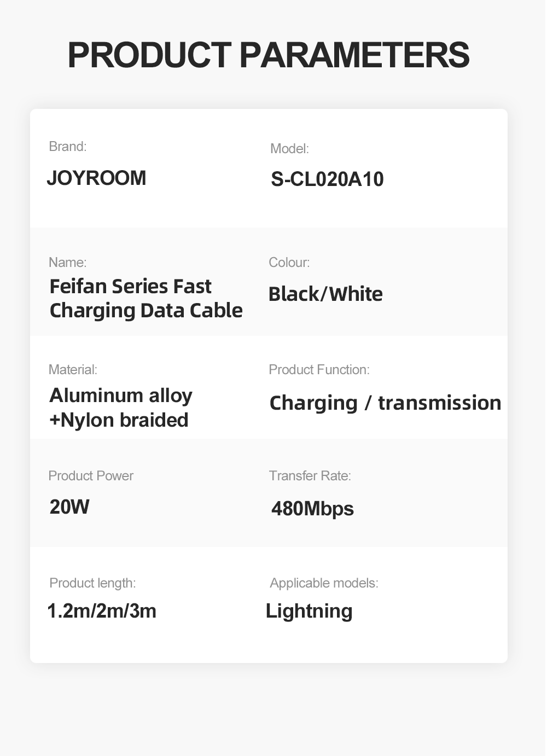This screenshot has width=547, height=756.
Task: Select the JOYROOM brand name
Action: point(96,178)
